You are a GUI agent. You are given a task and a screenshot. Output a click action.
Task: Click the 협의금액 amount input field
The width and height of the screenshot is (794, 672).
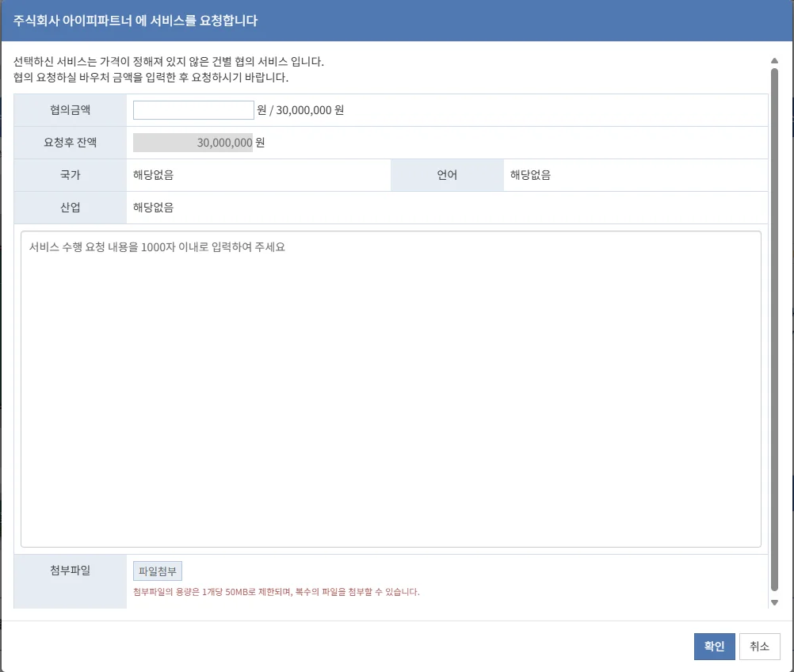point(193,110)
